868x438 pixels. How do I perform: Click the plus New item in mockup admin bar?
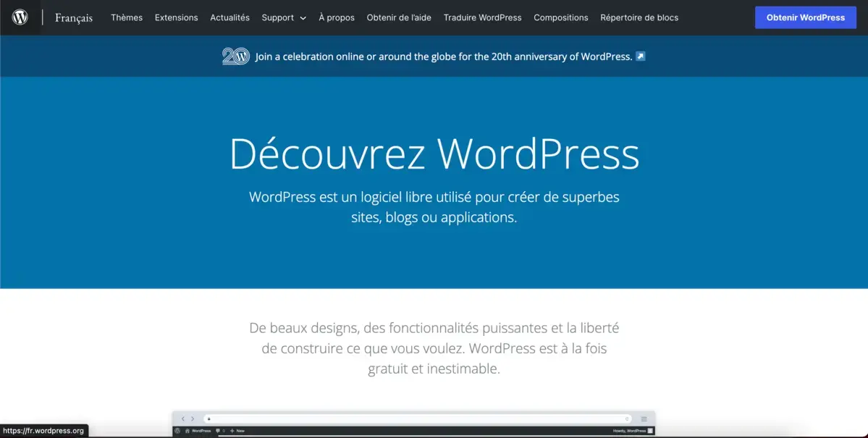tap(237, 431)
